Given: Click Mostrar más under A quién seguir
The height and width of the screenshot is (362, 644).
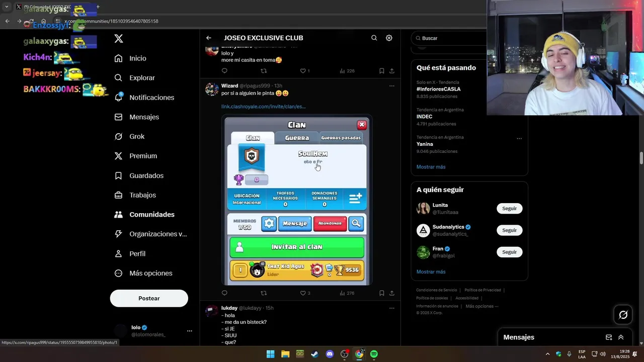Looking at the screenshot, I should click(x=431, y=272).
